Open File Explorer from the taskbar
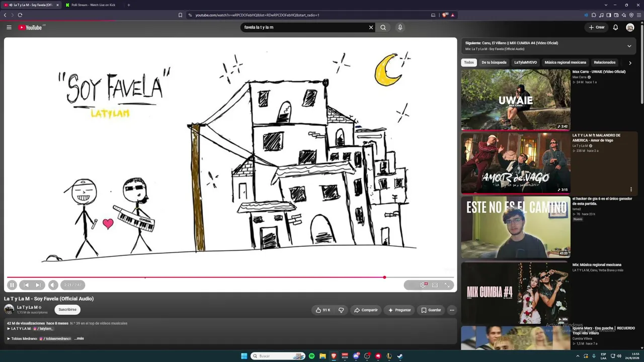The height and width of the screenshot is (362, 644). [x=323, y=356]
